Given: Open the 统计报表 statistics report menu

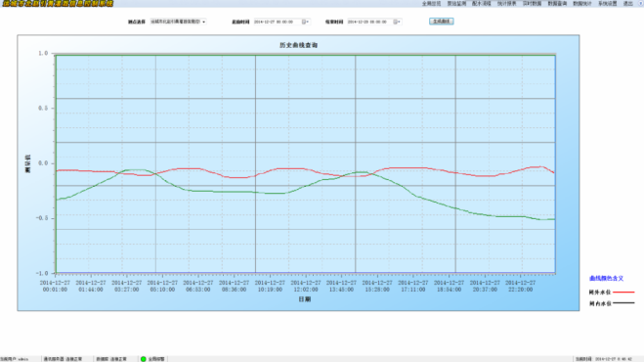Looking at the screenshot, I should pyautogui.click(x=506, y=3).
